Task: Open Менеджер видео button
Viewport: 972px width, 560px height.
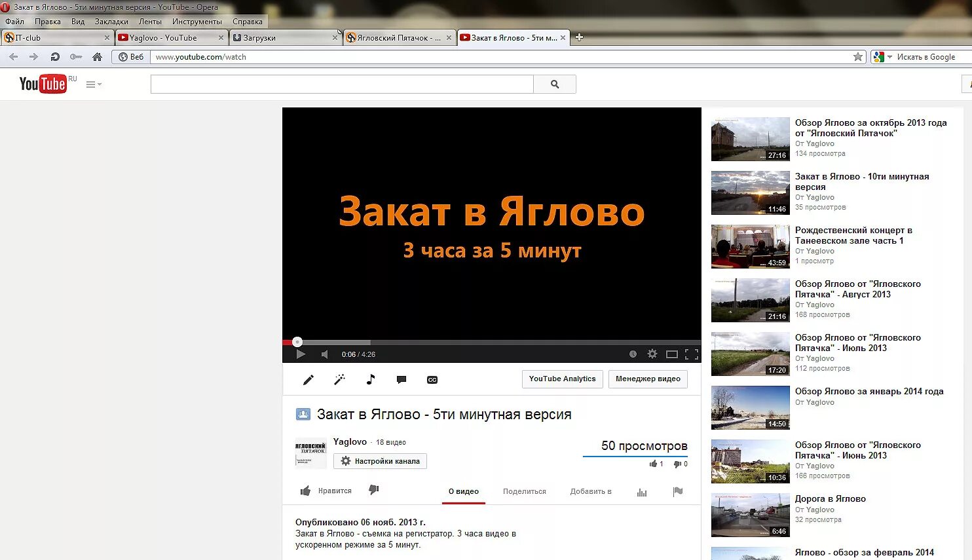Action: pyautogui.click(x=648, y=379)
